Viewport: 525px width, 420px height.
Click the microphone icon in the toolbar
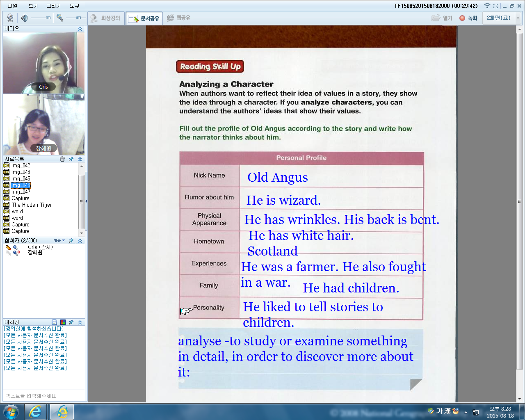coord(60,18)
